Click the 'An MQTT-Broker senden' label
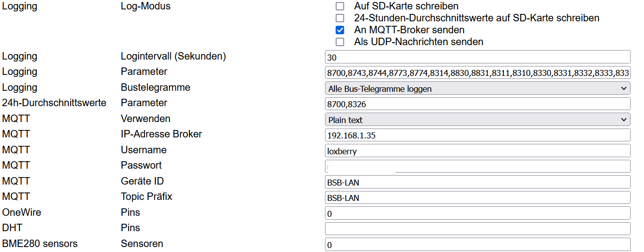This screenshot has width=644, height=252. click(409, 30)
